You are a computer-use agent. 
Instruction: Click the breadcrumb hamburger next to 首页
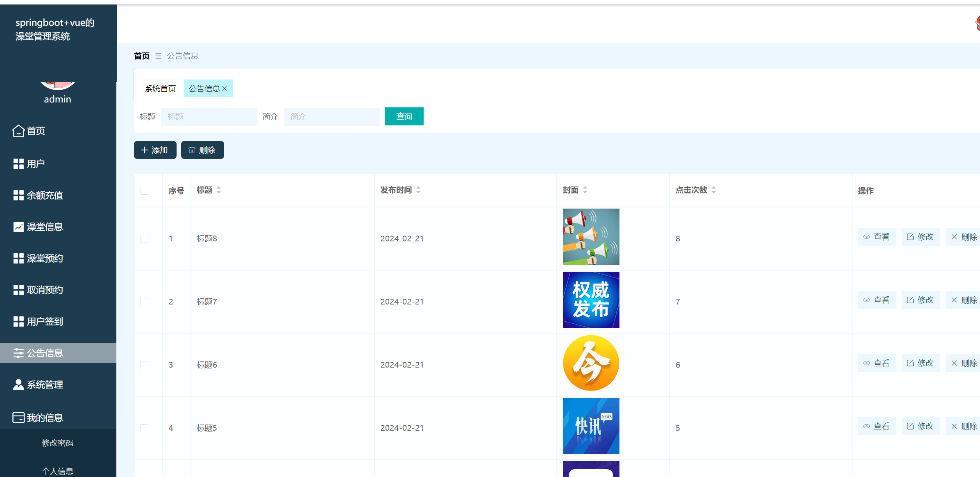pyautogui.click(x=158, y=56)
